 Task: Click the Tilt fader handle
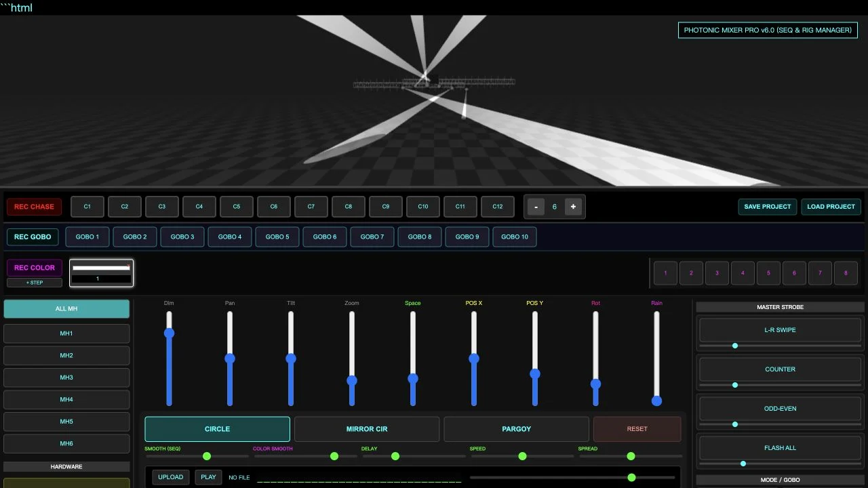[x=291, y=358]
